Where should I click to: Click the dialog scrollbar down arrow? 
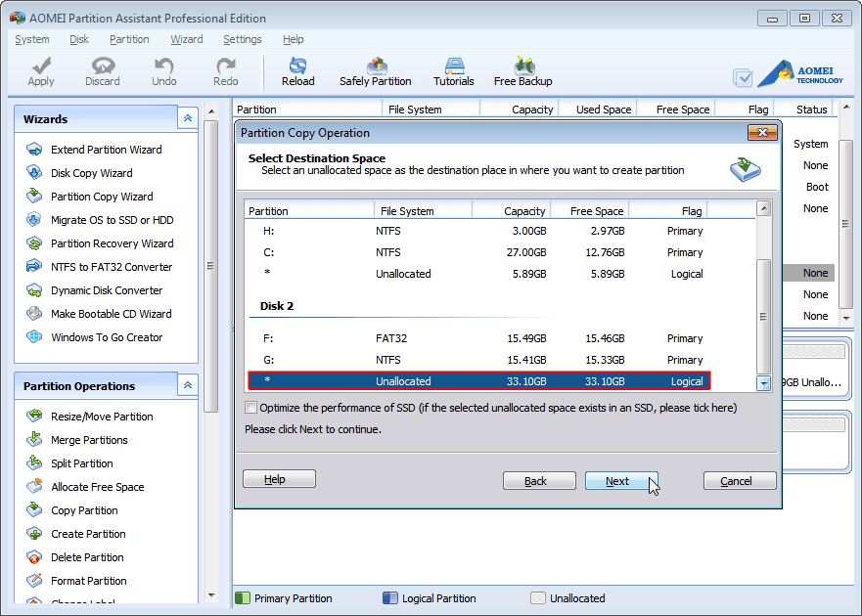[764, 384]
